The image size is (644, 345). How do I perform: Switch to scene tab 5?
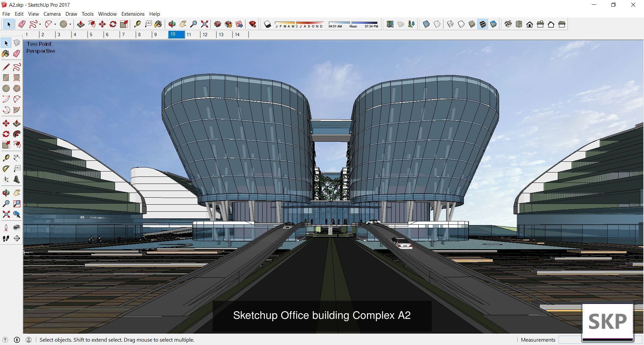96,34
